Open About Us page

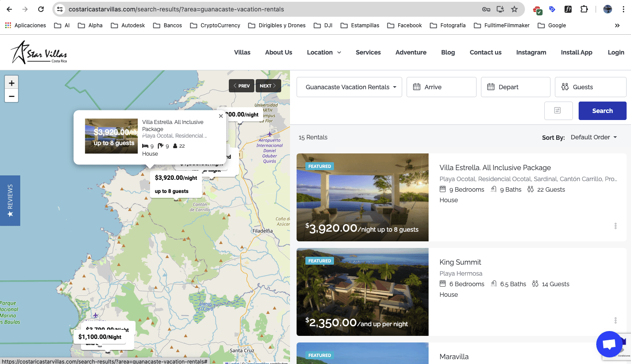pyautogui.click(x=279, y=52)
